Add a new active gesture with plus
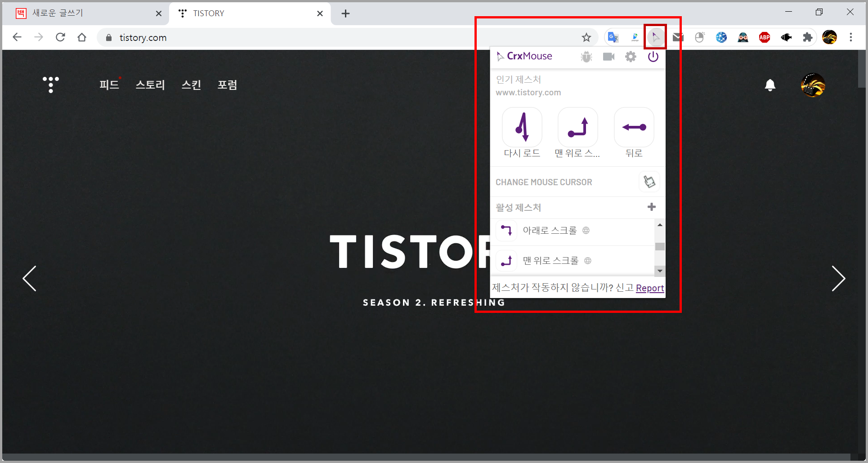This screenshot has width=868, height=463. point(651,207)
